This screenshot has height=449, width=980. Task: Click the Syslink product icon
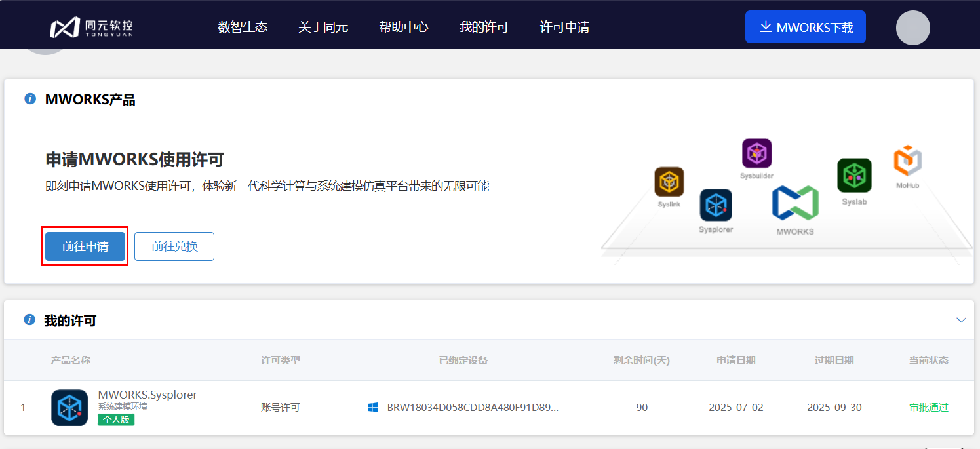point(669,182)
